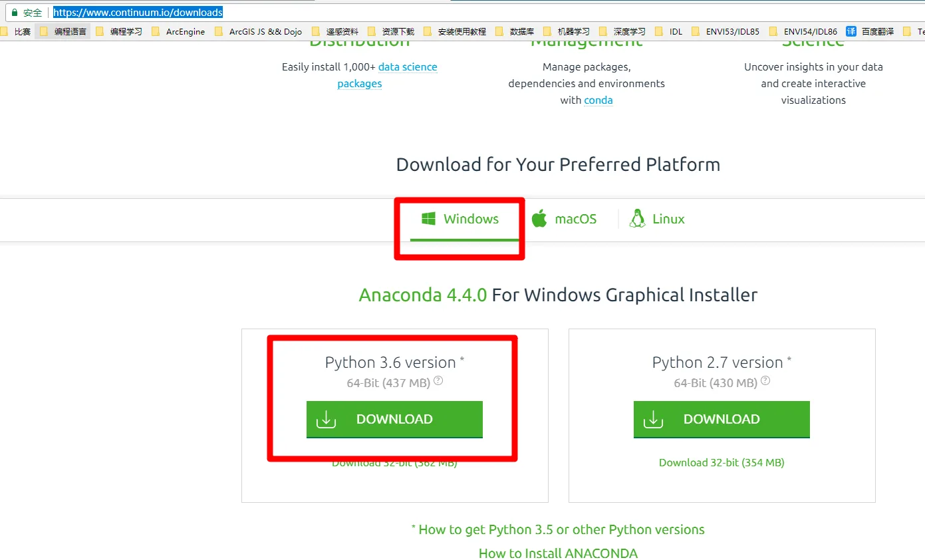Screen dimensions: 925x560
Task: Open How to Install ANACONDA link
Action: pos(558,553)
